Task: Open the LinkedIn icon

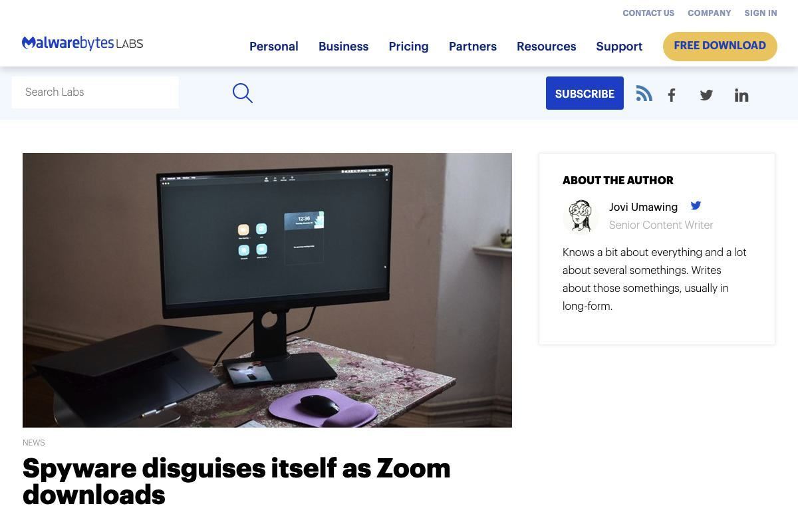Action: coord(741,95)
